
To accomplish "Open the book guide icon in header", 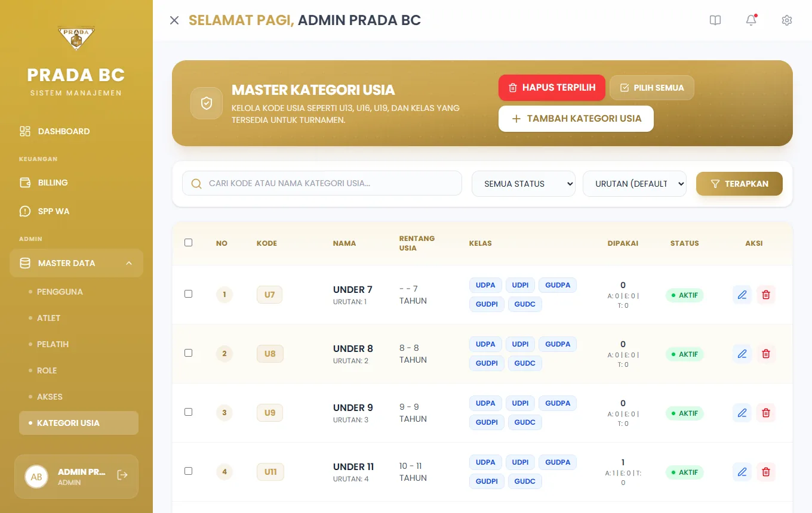I will click(x=715, y=20).
